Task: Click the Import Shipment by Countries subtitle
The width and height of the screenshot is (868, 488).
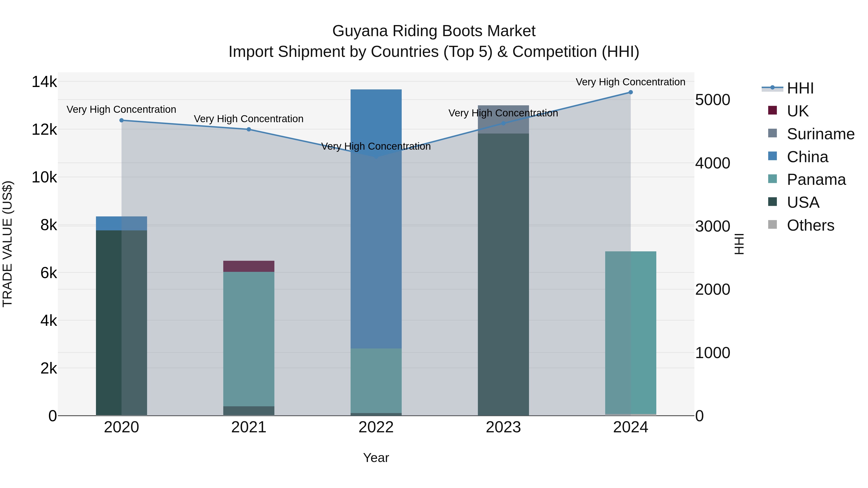Action: click(434, 52)
